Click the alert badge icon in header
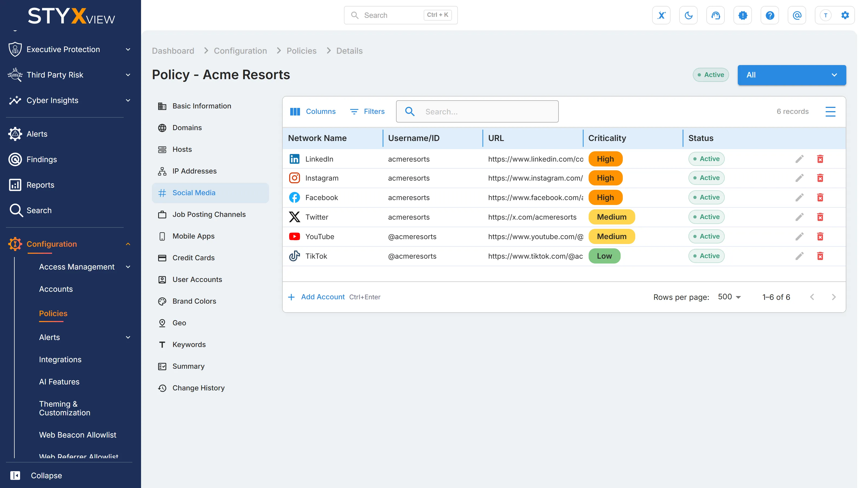The image size is (868, 488). click(x=743, y=15)
